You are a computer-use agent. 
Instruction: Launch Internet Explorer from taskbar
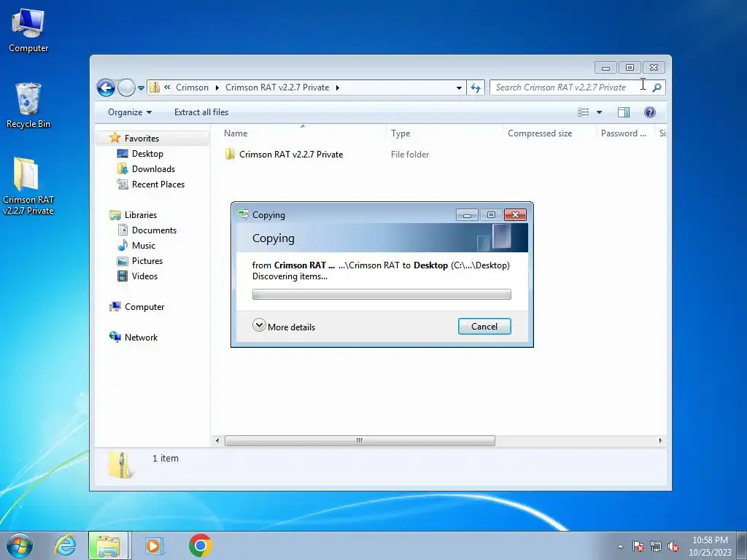pyautogui.click(x=65, y=545)
